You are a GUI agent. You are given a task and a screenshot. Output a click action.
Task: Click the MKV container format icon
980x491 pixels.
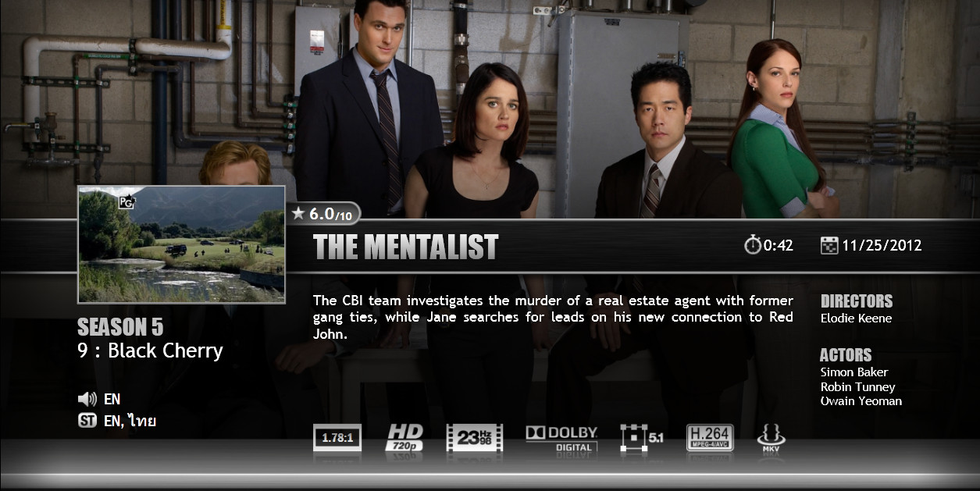pos(771,439)
